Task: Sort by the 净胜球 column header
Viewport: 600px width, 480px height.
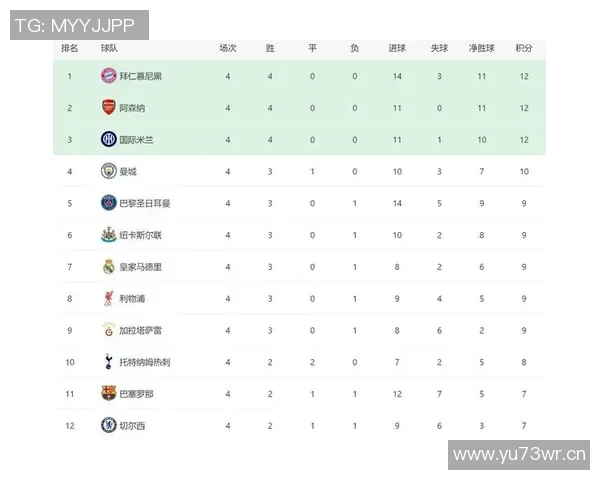Action: (x=481, y=48)
